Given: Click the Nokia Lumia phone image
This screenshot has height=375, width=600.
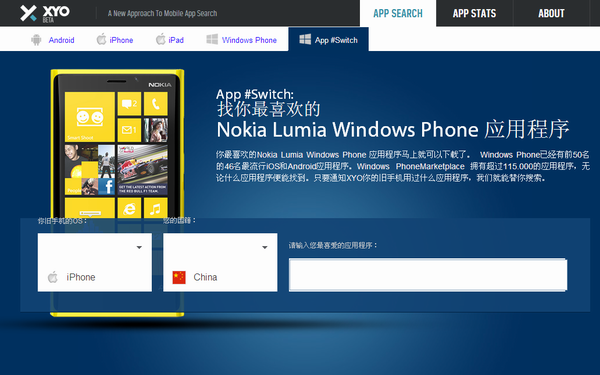Looking at the screenshot, I should click(x=117, y=193).
